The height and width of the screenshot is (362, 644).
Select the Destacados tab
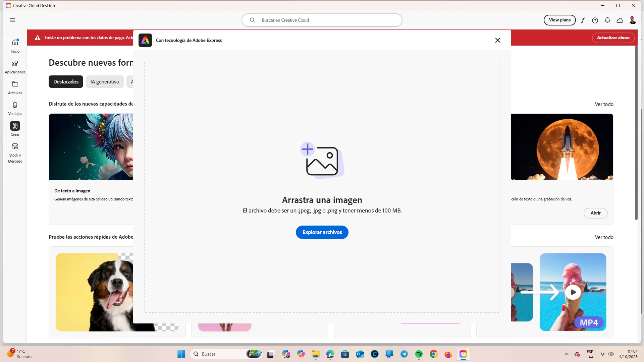point(66,82)
